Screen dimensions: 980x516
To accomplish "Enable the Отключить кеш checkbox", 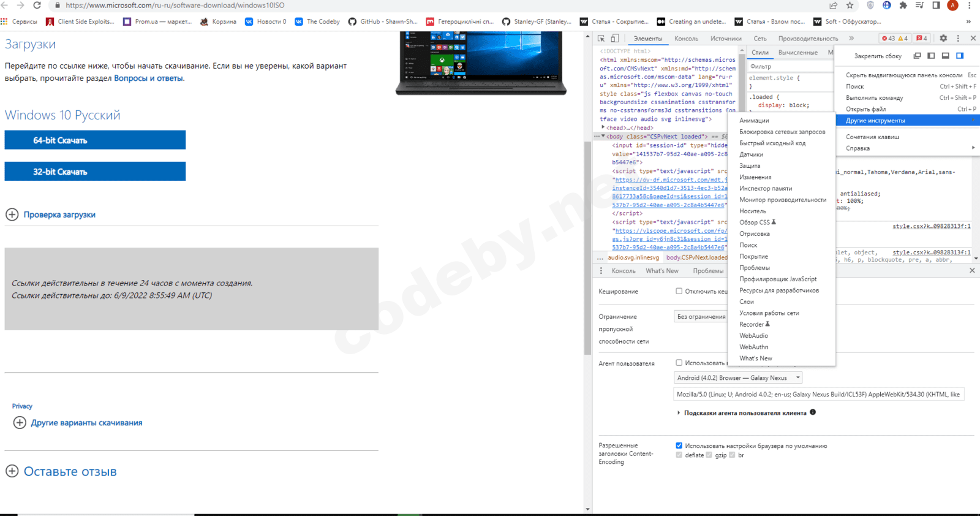I will pos(679,291).
